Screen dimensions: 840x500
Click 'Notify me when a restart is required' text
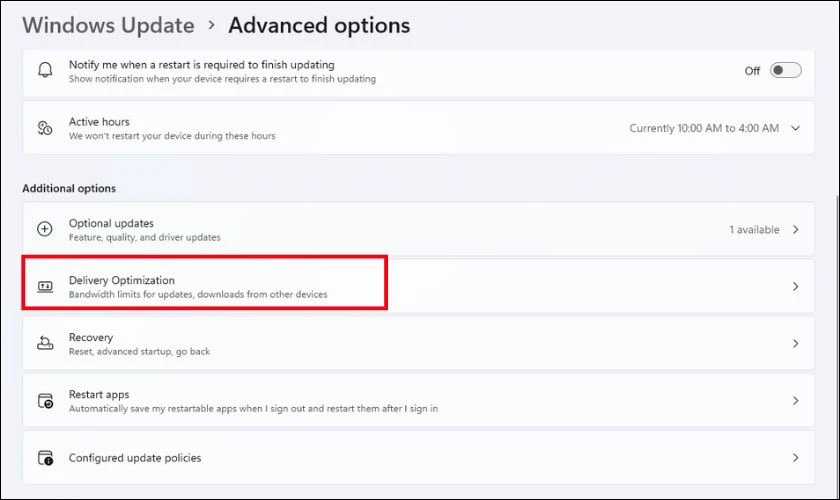201,65
